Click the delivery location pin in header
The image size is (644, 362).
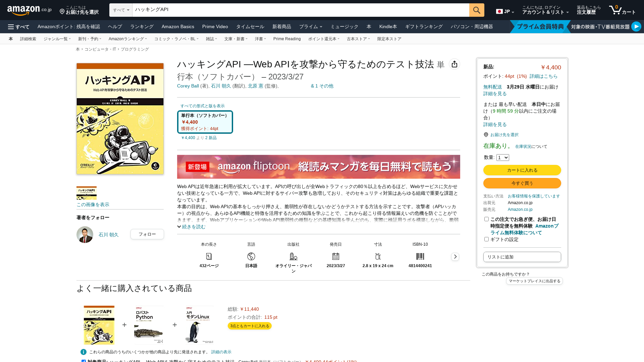click(62, 12)
